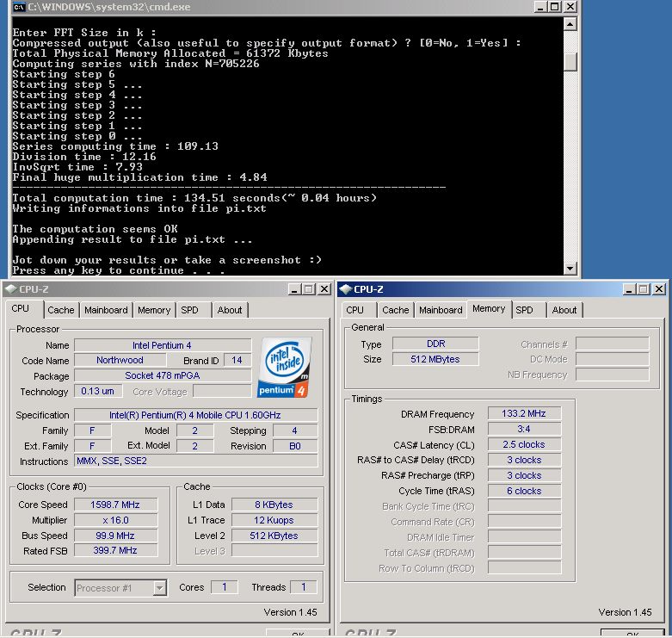The height and width of the screenshot is (638, 672).
Task: Click the Package value 'Socket 478 mPGA'
Action: click(163, 375)
